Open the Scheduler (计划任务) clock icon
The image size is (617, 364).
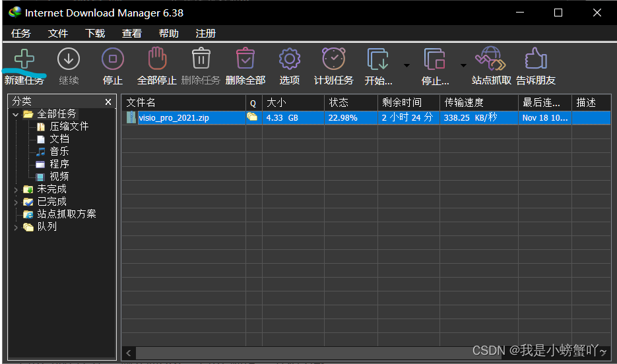[x=334, y=59]
